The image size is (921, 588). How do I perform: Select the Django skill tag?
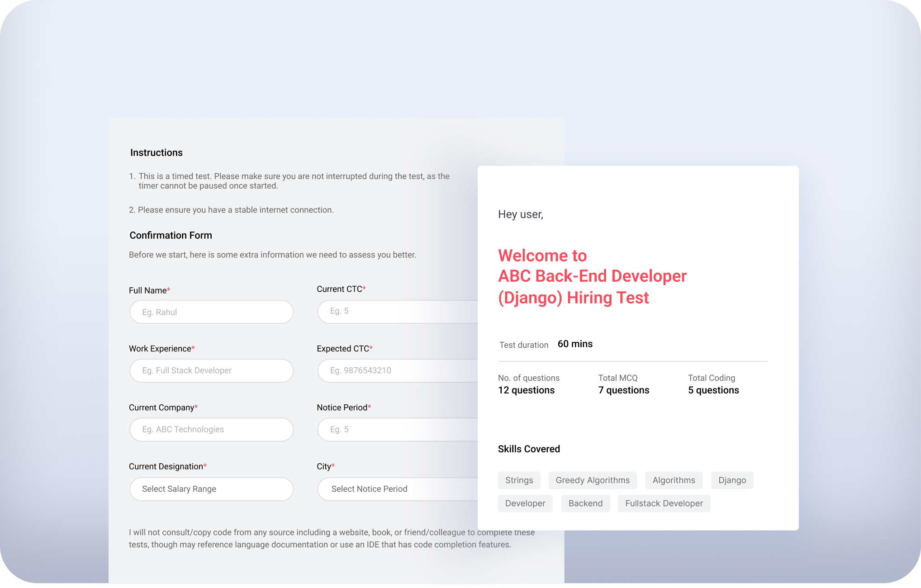pyautogui.click(x=732, y=480)
